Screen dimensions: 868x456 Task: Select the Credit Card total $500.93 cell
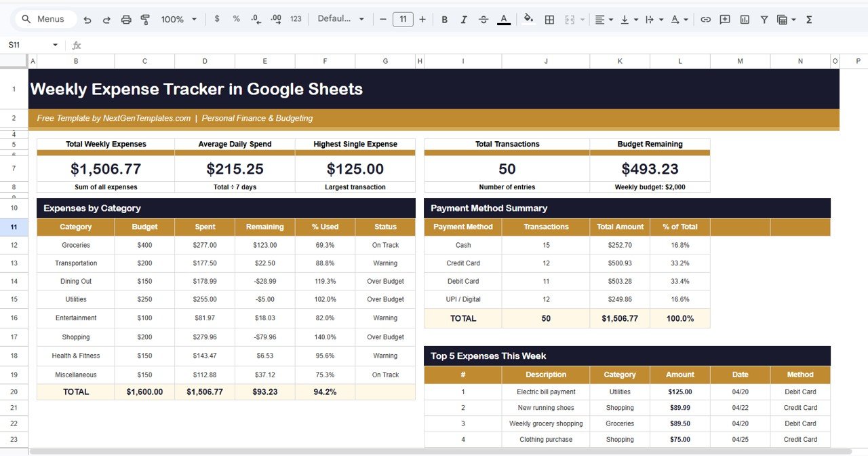620,263
